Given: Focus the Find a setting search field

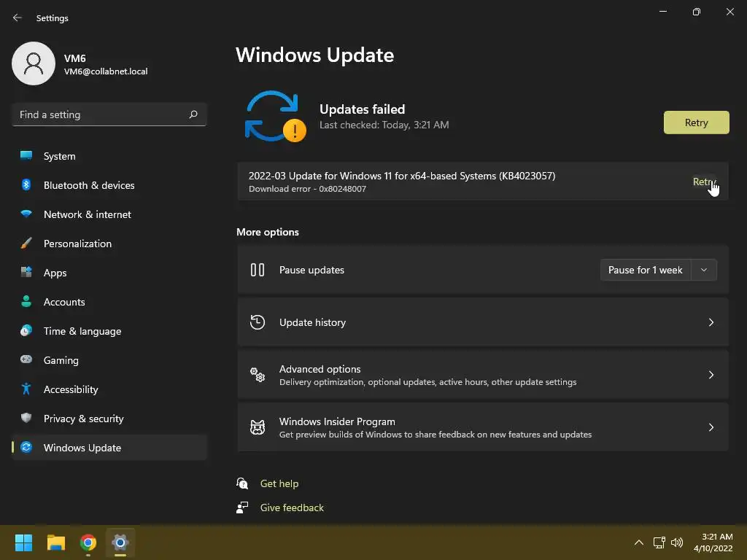Looking at the screenshot, I should (x=109, y=114).
